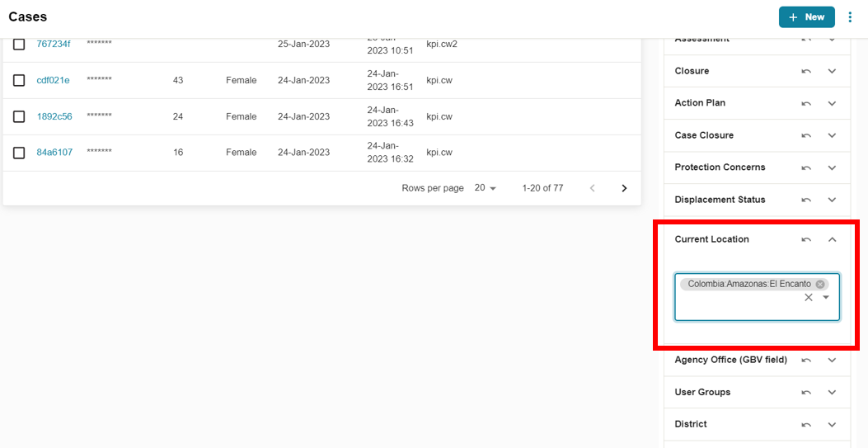Click the 25-Jan-2023 registration date

point(304,45)
